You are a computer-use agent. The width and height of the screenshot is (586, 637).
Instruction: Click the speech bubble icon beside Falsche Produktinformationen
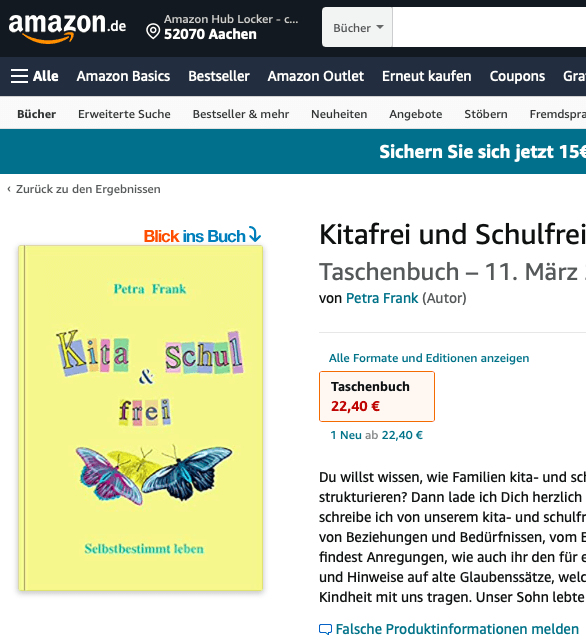325,629
